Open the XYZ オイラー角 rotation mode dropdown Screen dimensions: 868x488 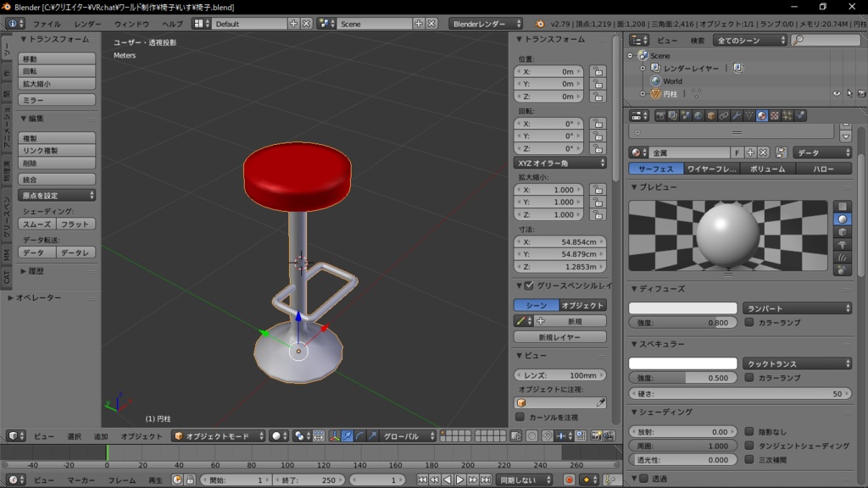[560, 164]
